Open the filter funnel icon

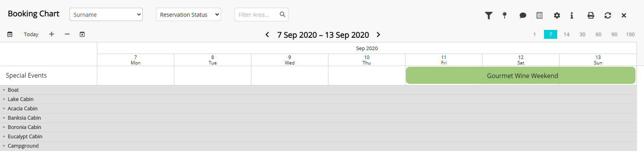click(489, 15)
